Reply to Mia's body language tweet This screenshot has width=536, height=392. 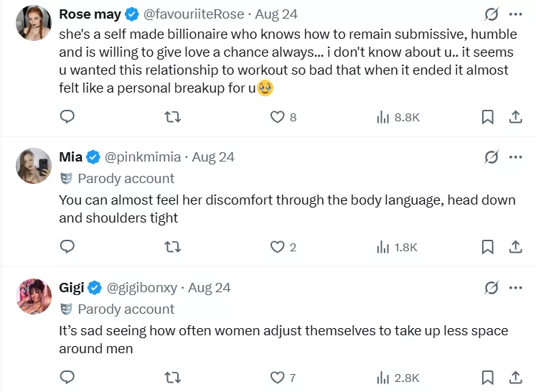click(67, 247)
